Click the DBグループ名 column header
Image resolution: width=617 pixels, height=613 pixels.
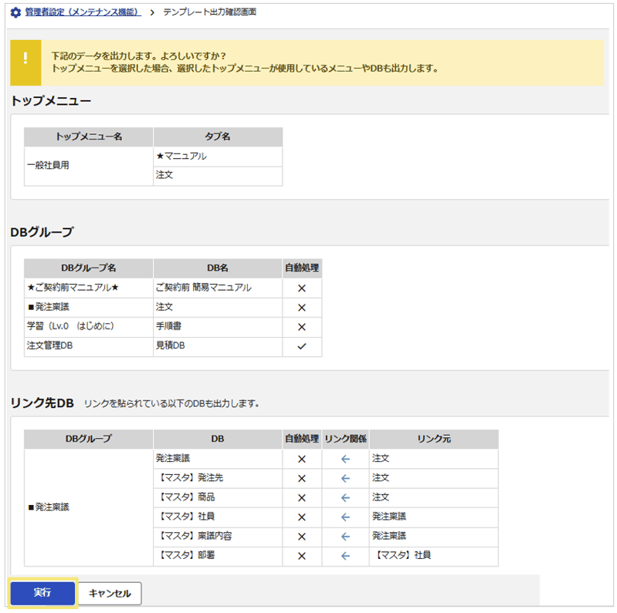pos(89,268)
